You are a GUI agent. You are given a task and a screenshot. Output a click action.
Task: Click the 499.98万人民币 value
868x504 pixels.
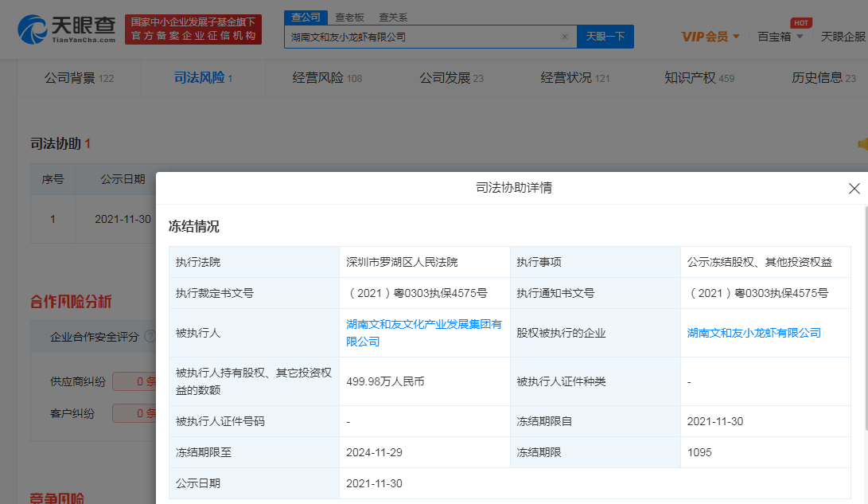point(385,381)
